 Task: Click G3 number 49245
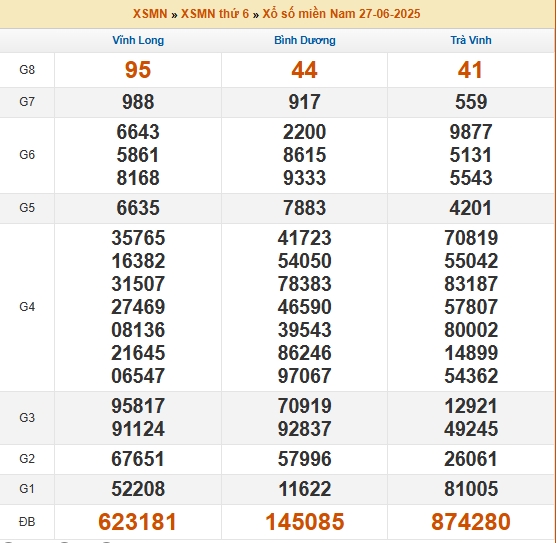[471, 429]
